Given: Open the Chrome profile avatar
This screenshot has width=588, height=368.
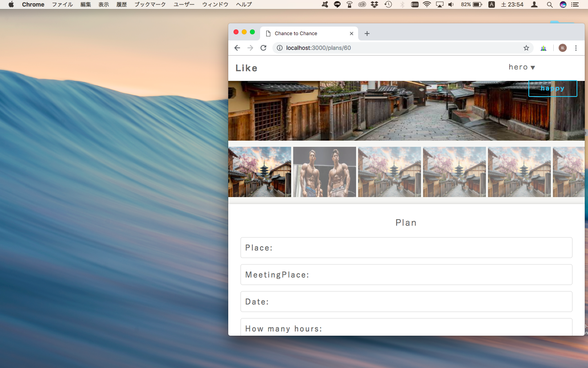Looking at the screenshot, I should coord(562,48).
